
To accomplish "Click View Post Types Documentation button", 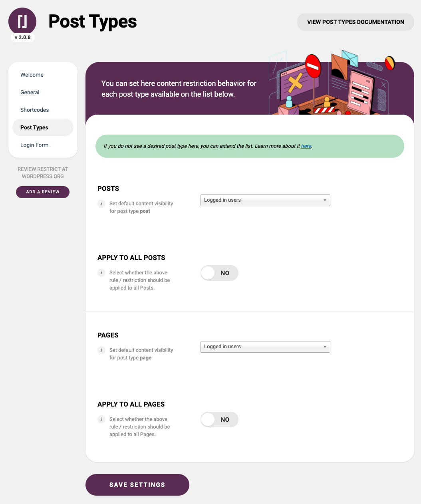I will coord(355,22).
